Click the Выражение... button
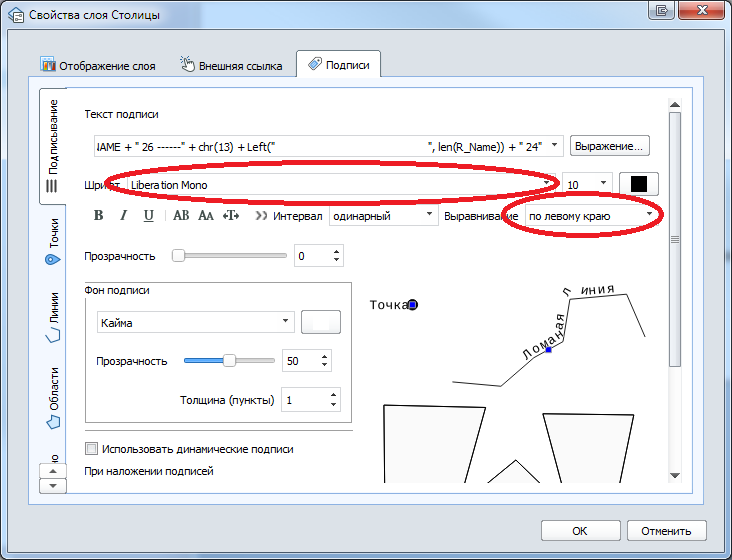This screenshot has height=560, width=732. [x=610, y=146]
